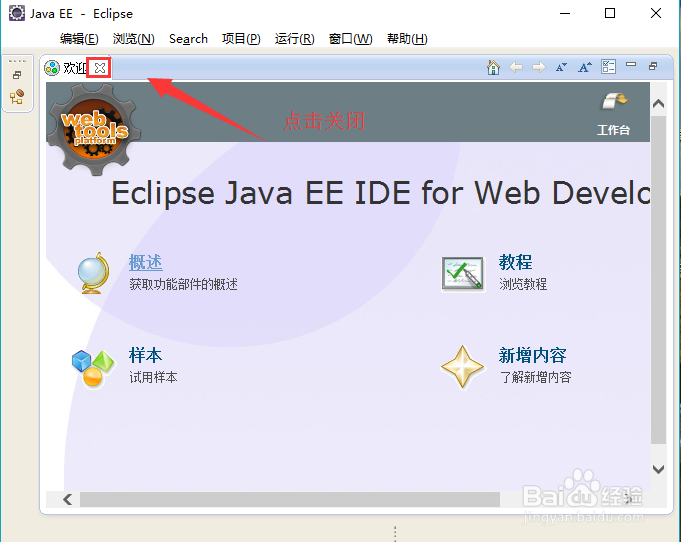Open the 教程 link
Viewport: 681px width, 542px height.
[515, 262]
